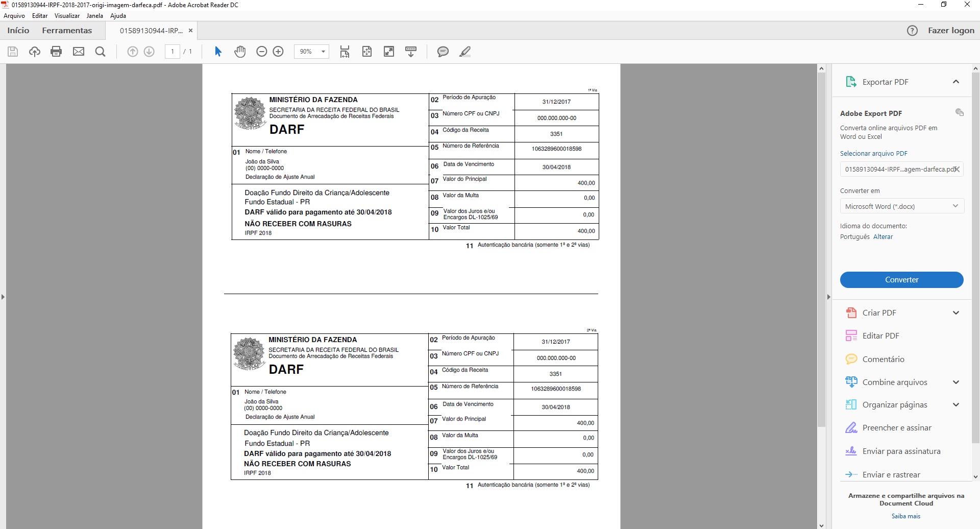Open the Arquivo menu
Screen dimensions: 980x529
tap(14, 16)
